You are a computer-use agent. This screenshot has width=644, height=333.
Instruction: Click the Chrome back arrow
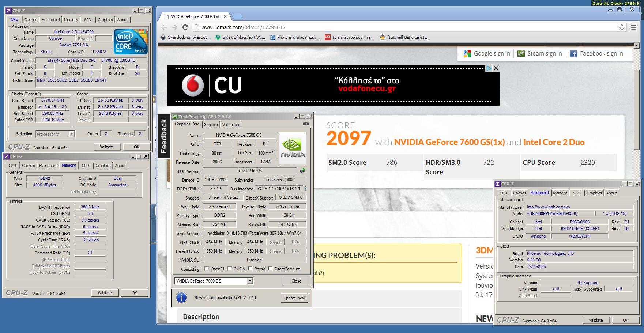pos(164,27)
